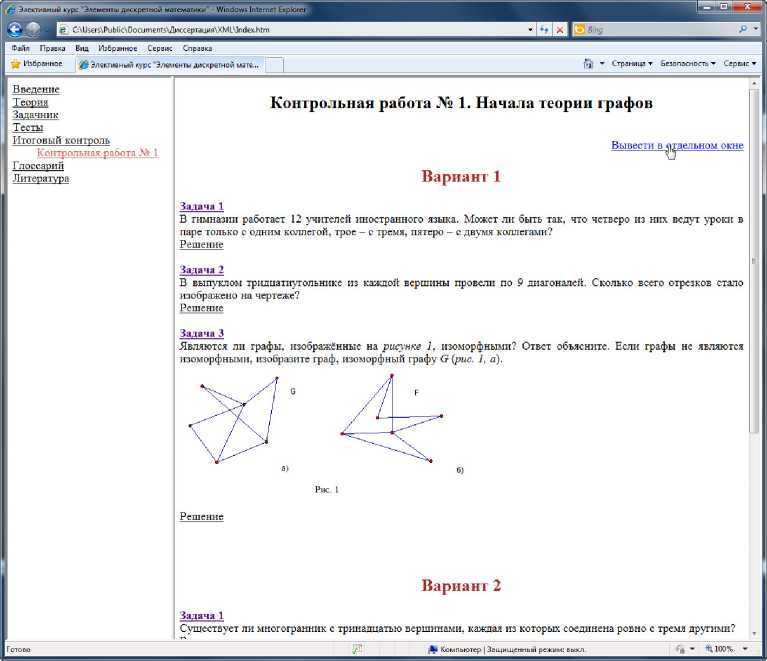The image size is (767, 661).
Task: Click the browser Forward arrow button
Action: pos(33,30)
